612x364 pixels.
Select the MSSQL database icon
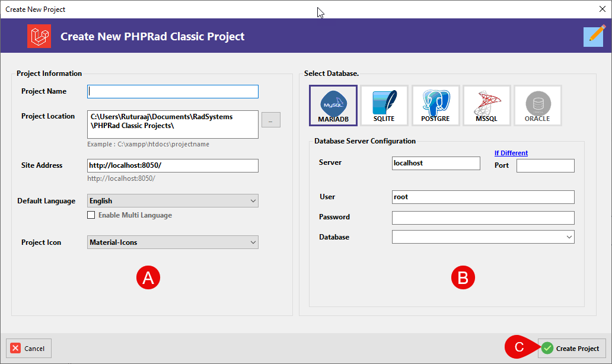(487, 106)
